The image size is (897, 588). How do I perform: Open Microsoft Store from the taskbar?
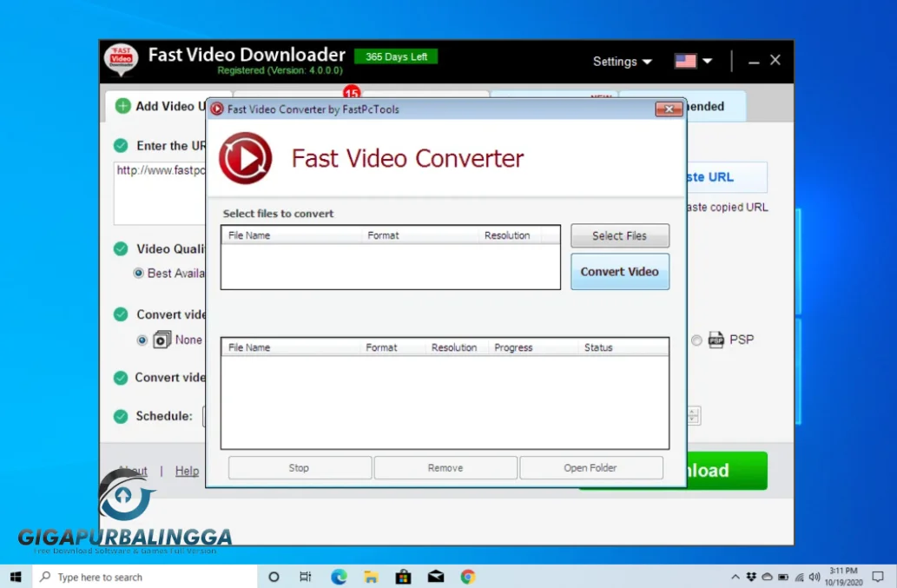403,576
